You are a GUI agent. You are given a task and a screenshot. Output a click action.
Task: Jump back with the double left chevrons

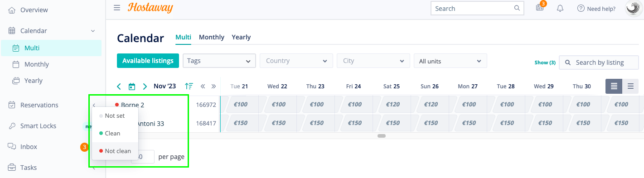pyautogui.click(x=203, y=86)
